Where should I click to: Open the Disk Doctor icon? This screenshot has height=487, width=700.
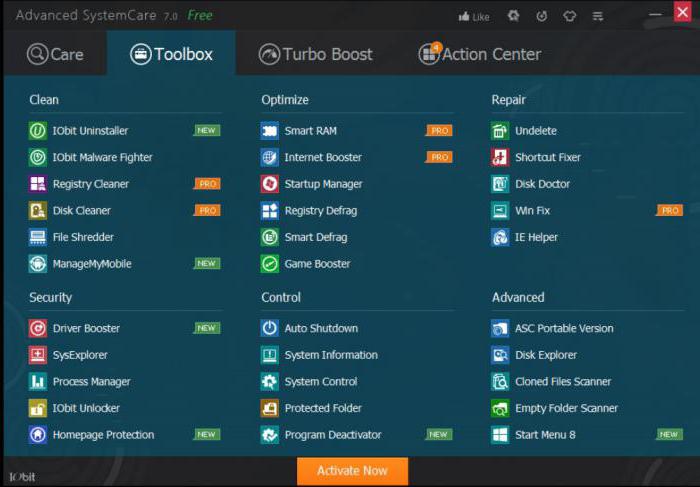point(500,184)
